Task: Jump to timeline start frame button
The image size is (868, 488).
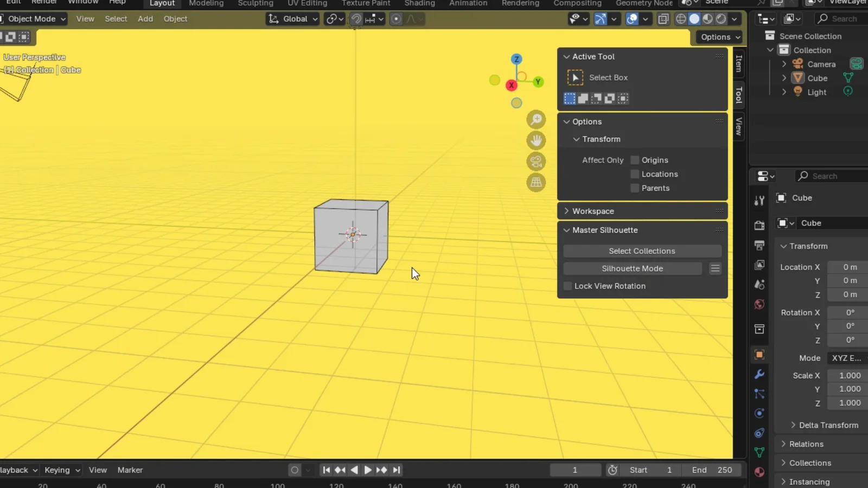Action: coord(326,470)
